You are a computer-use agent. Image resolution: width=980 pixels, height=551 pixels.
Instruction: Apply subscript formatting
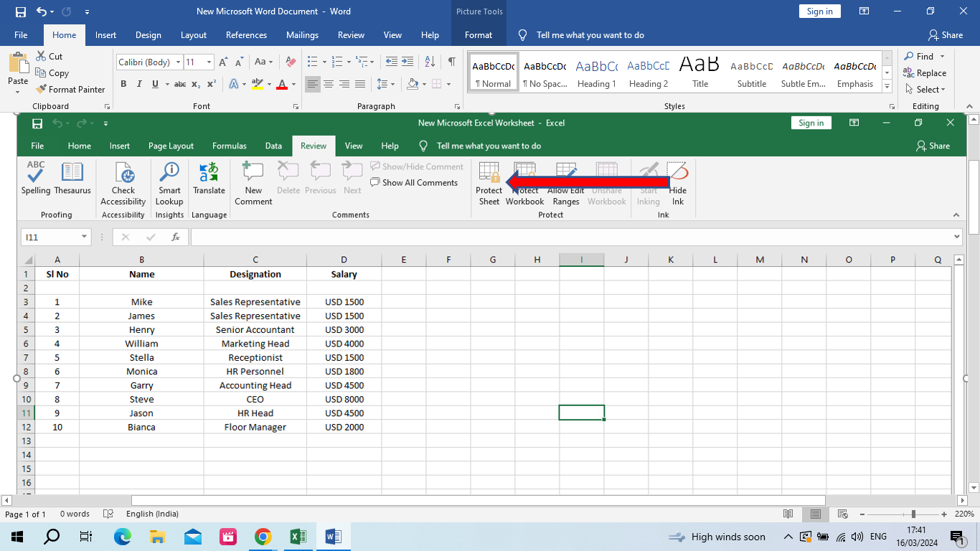pyautogui.click(x=197, y=84)
